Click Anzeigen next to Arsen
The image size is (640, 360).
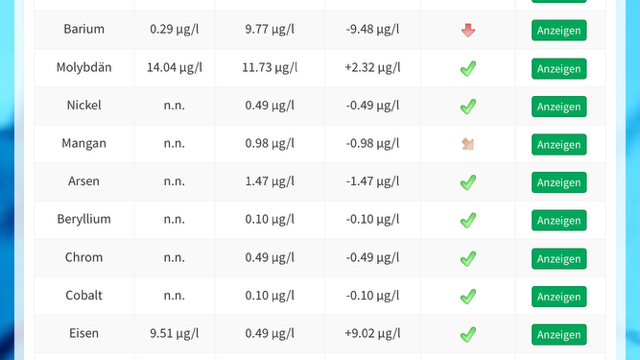tap(559, 182)
